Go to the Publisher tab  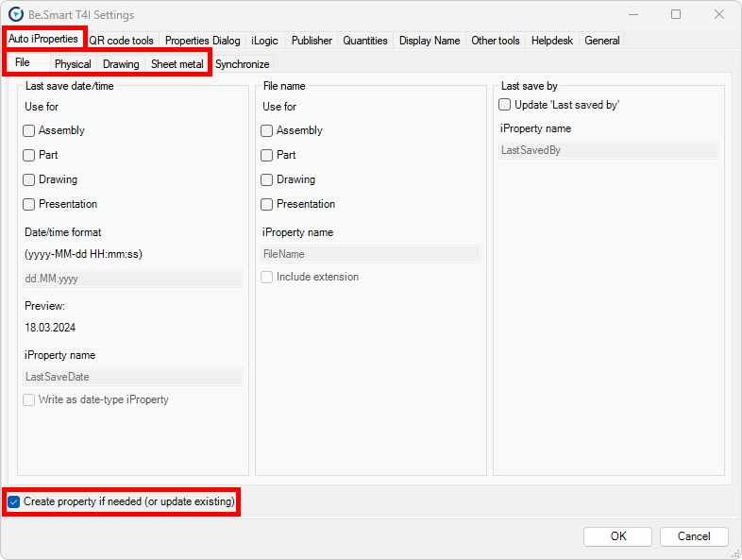pyautogui.click(x=312, y=41)
